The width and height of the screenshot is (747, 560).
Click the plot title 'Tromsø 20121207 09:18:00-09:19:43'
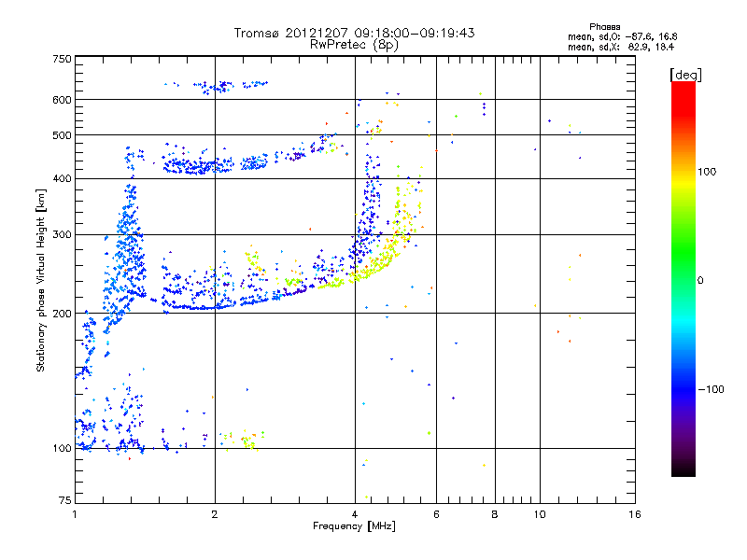coord(354,33)
